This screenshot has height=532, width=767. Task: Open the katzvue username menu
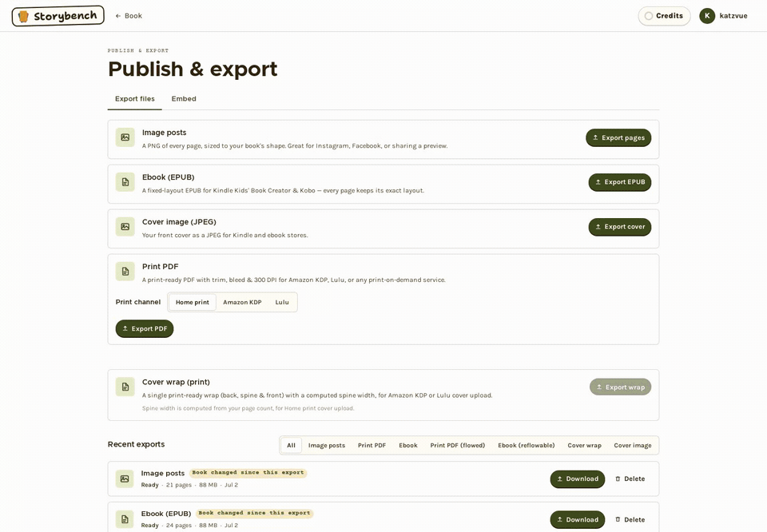(x=733, y=16)
